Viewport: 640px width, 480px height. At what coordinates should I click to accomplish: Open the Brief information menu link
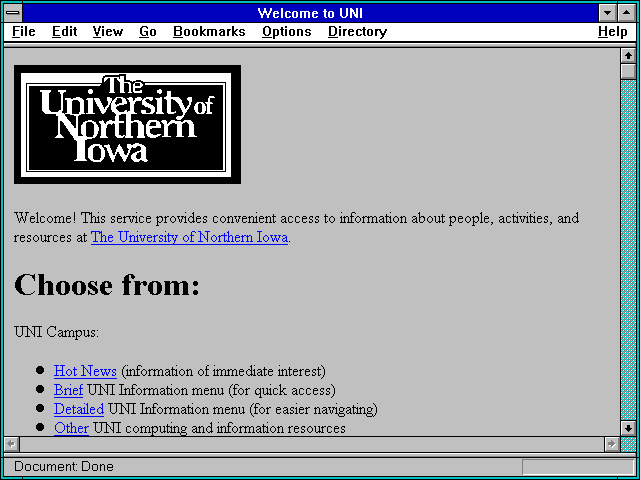pyautogui.click(x=69, y=390)
